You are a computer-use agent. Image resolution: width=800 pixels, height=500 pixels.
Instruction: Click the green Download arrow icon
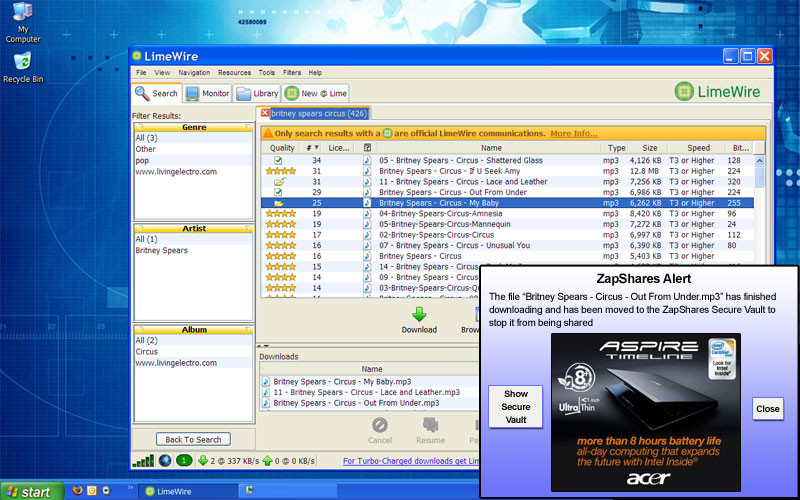[419, 314]
